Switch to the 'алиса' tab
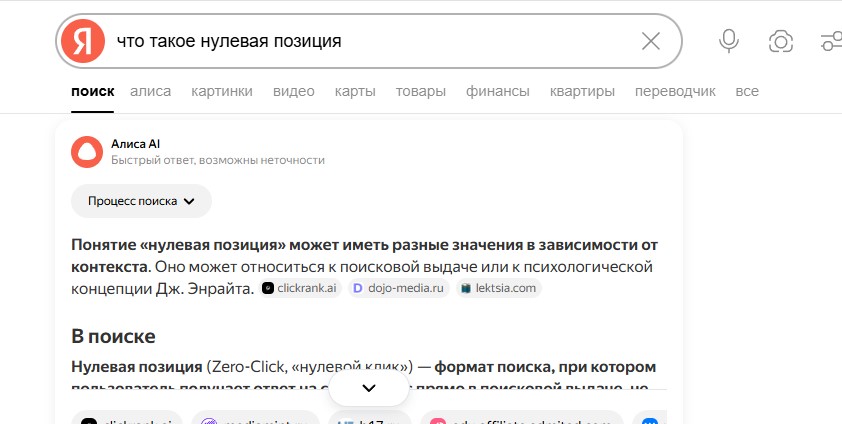The image size is (842, 424). [150, 91]
